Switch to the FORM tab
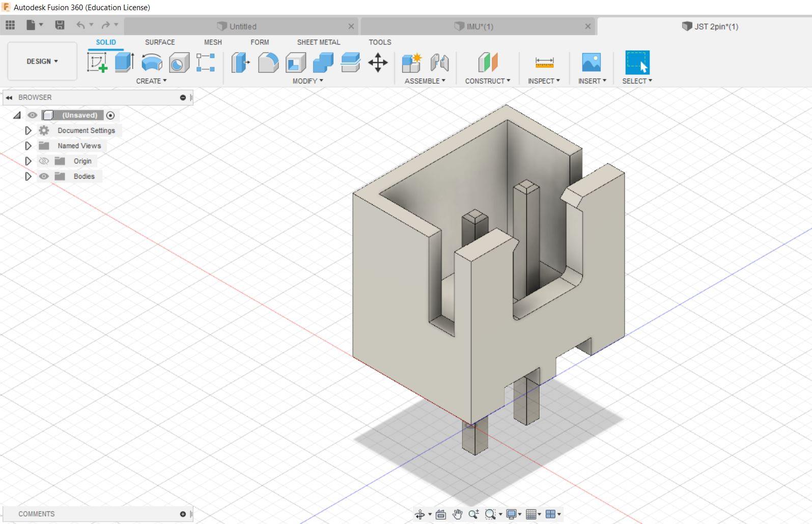Image resolution: width=812 pixels, height=524 pixels. (x=260, y=42)
